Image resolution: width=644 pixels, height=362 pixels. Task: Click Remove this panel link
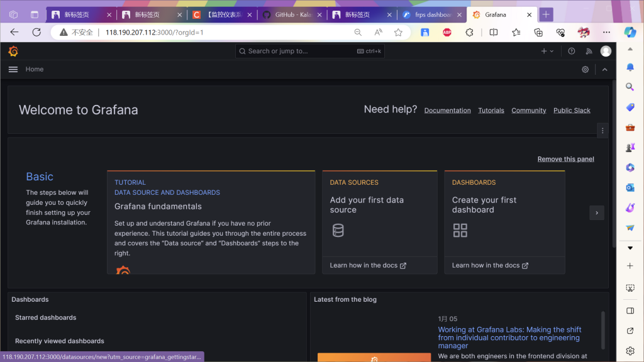pos(565,159)
